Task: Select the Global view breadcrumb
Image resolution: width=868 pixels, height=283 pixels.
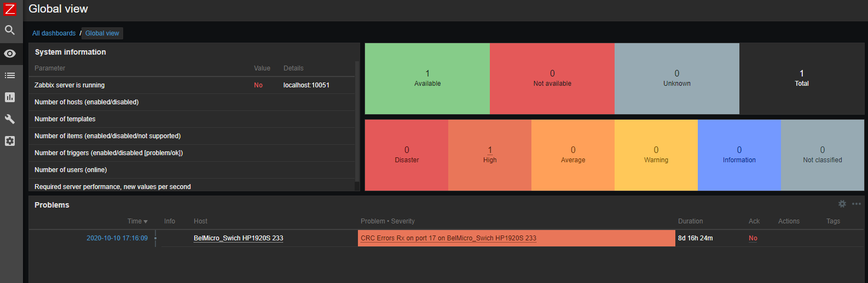Action: click(x=102, y=33)
